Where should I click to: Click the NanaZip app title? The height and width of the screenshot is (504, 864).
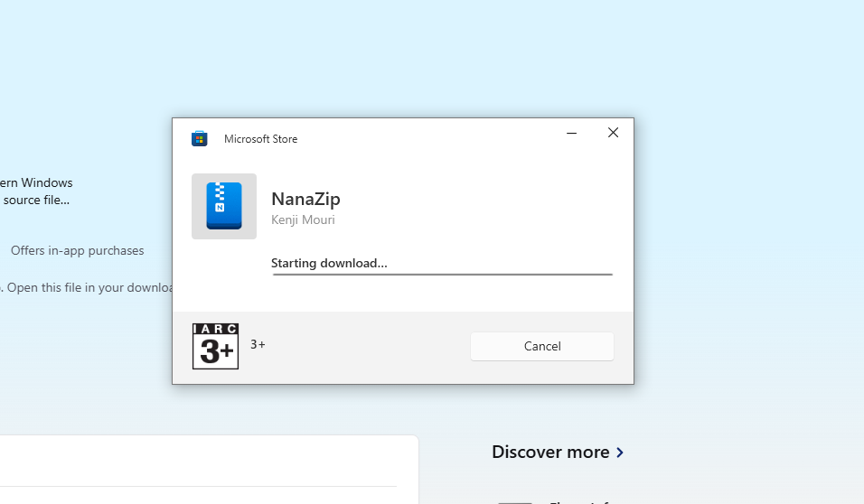[x=305, y=199]
